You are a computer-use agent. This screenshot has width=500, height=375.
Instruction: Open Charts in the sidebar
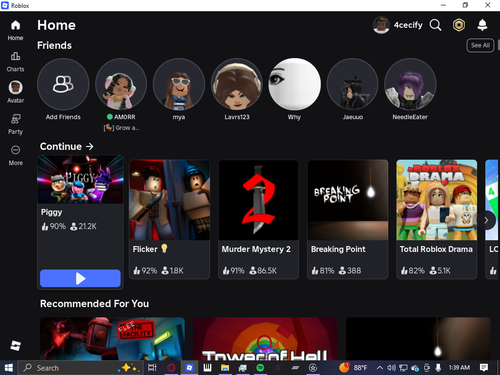[x=15, y=62]
